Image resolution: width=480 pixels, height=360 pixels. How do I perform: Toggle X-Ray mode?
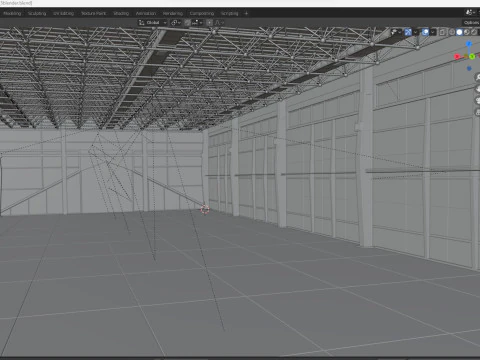442,32
